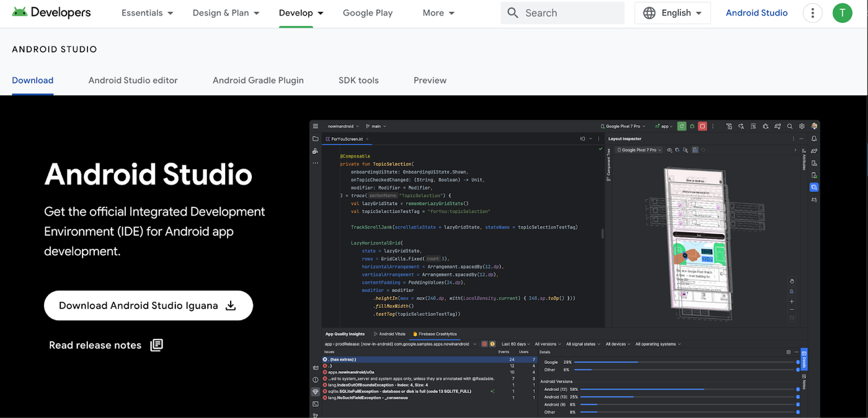Open the magnifier icon in the Search box

tap(513, 13)
